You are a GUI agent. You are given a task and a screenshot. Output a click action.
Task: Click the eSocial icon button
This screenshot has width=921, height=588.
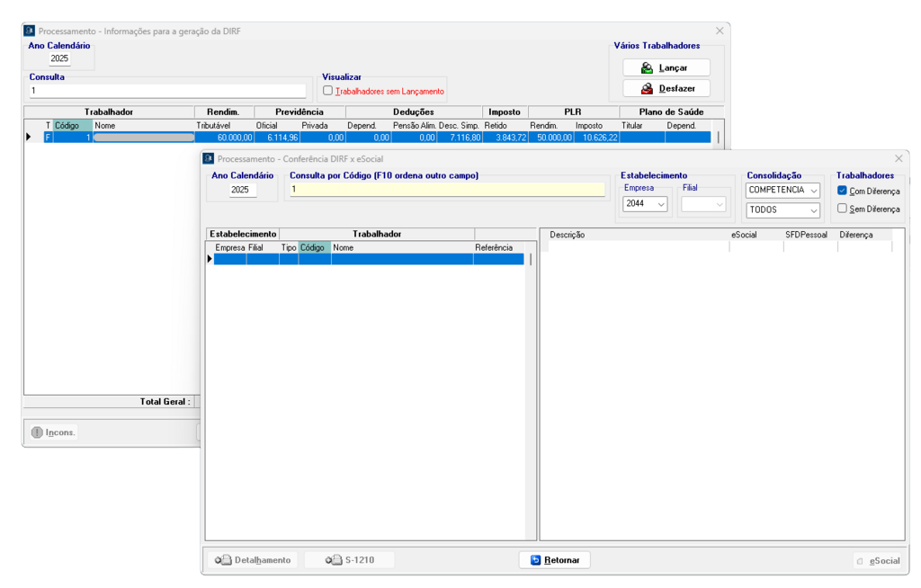[878, 560]
